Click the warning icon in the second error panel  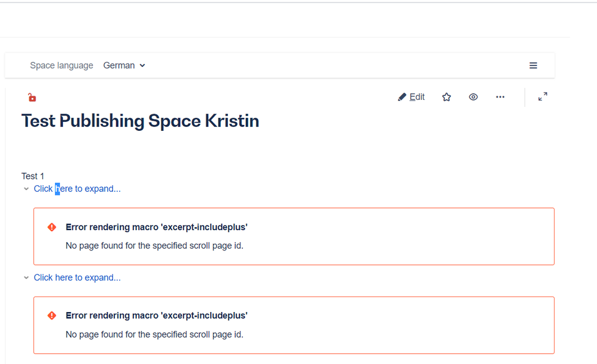click(x=51, y=316)
